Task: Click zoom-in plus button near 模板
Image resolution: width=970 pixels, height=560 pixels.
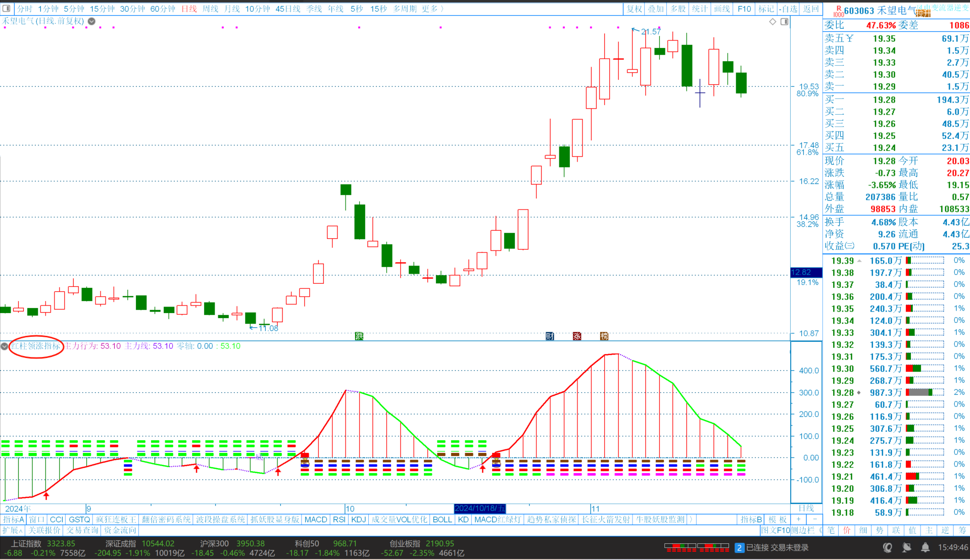Action: (x=799, y=520)
